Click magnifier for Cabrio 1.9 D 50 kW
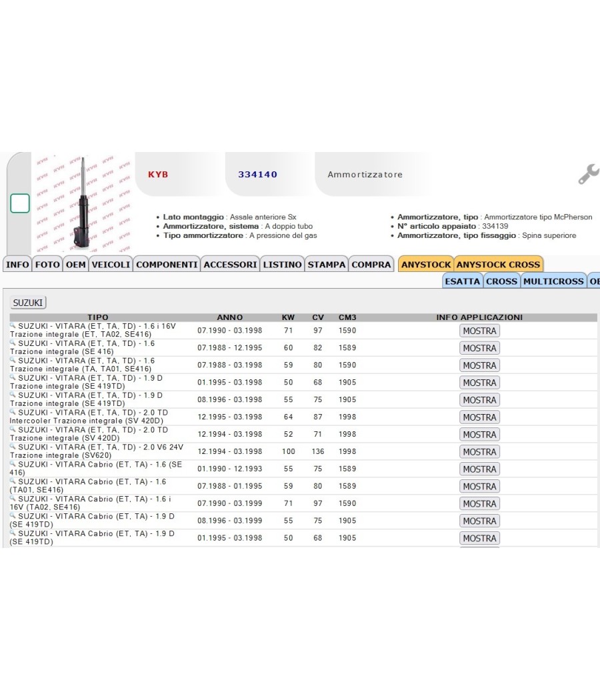 pyautogui.click(x=13, y=533)
